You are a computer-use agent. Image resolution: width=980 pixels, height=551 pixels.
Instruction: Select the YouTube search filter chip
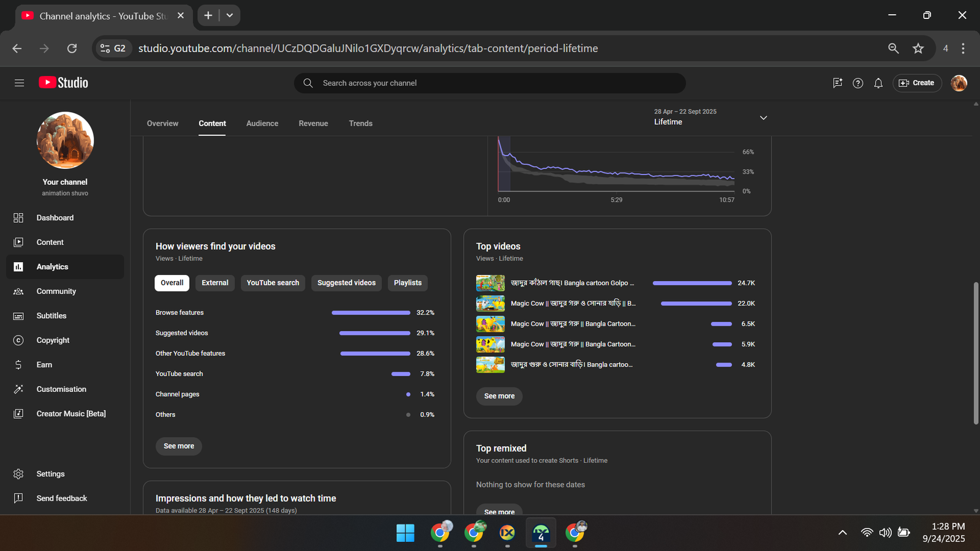pyautogui.click(x=273, y=283)
